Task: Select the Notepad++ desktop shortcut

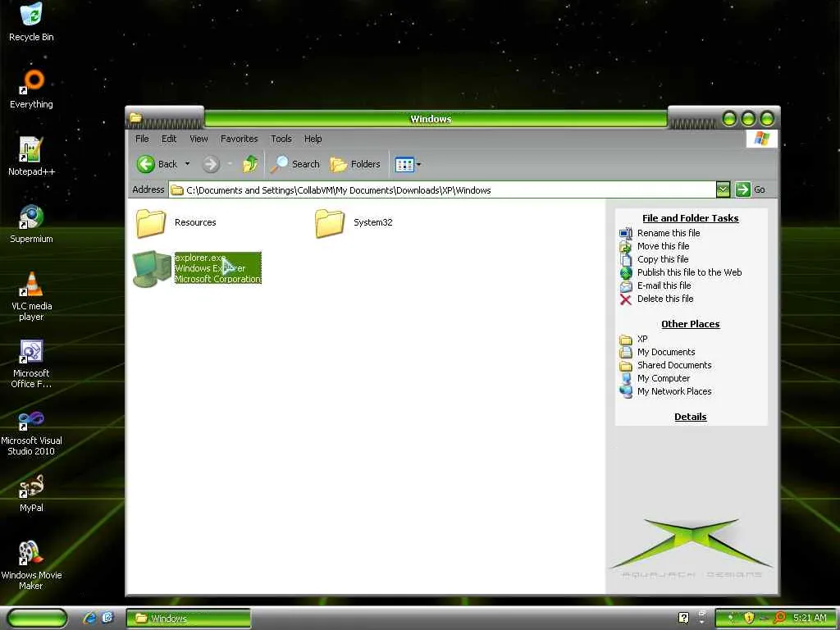Action: (31, 157)
